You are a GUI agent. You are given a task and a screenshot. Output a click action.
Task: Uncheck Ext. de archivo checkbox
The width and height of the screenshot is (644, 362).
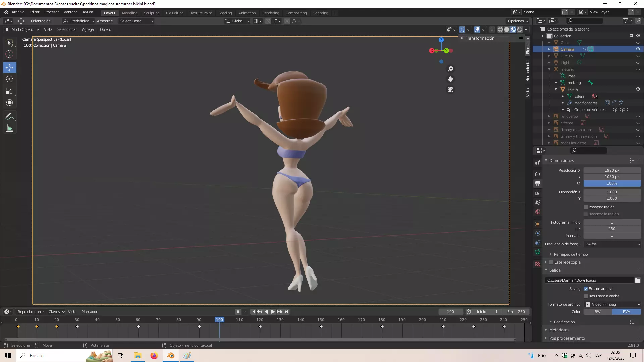click(x=586, y=289)
